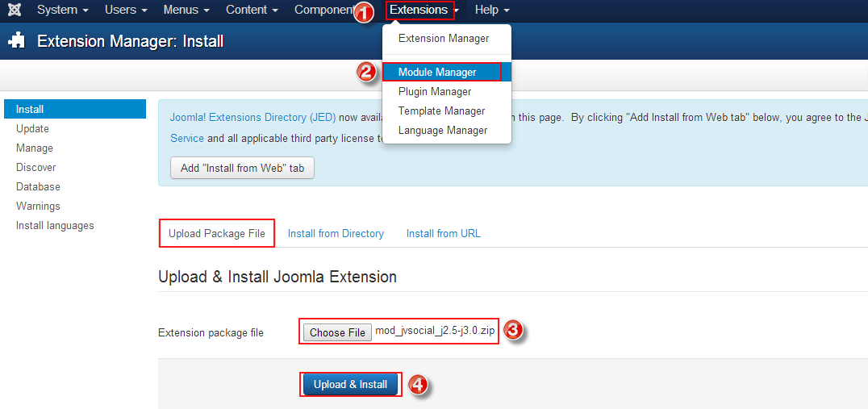868x409 pixels.
Task: Open the Content dropdown menu
Action: point(252,10)
